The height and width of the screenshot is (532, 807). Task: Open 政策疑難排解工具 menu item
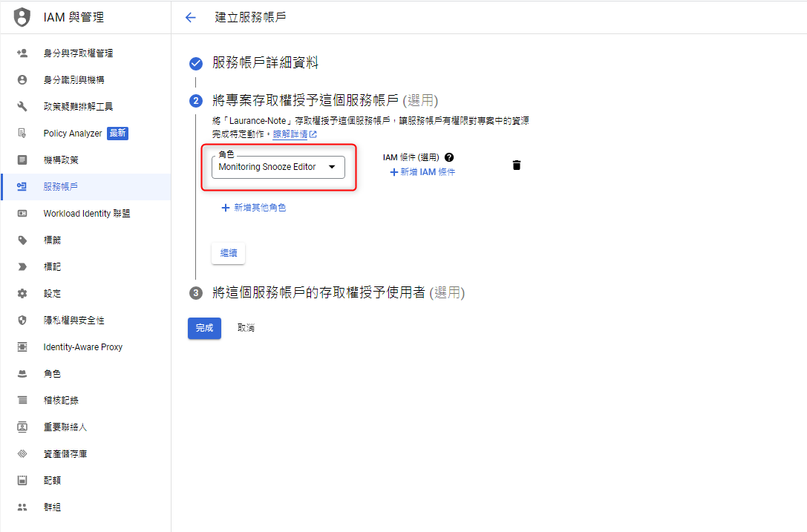click(x=86, y=107)
